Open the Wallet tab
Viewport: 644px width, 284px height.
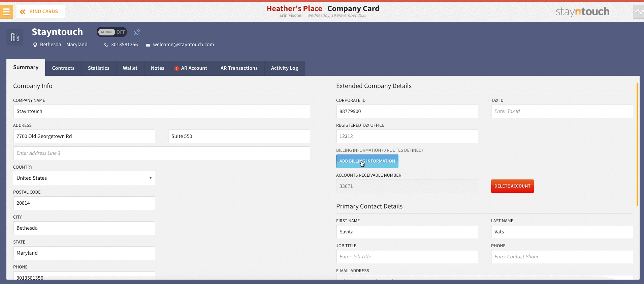[130, 68]
